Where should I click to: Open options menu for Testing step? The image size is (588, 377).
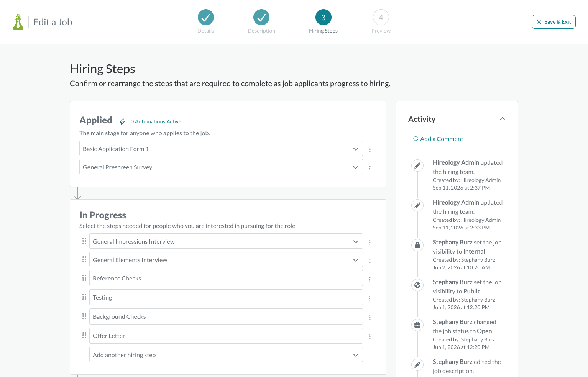370,298
